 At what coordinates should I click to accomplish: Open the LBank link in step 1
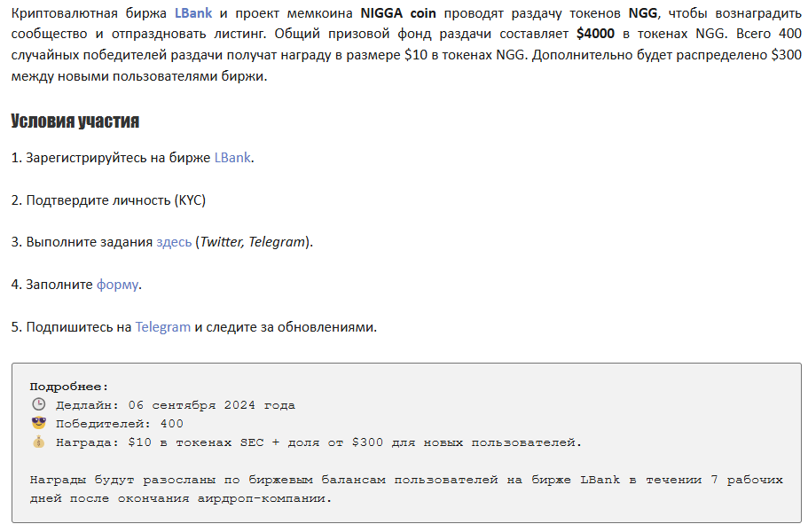232,158
